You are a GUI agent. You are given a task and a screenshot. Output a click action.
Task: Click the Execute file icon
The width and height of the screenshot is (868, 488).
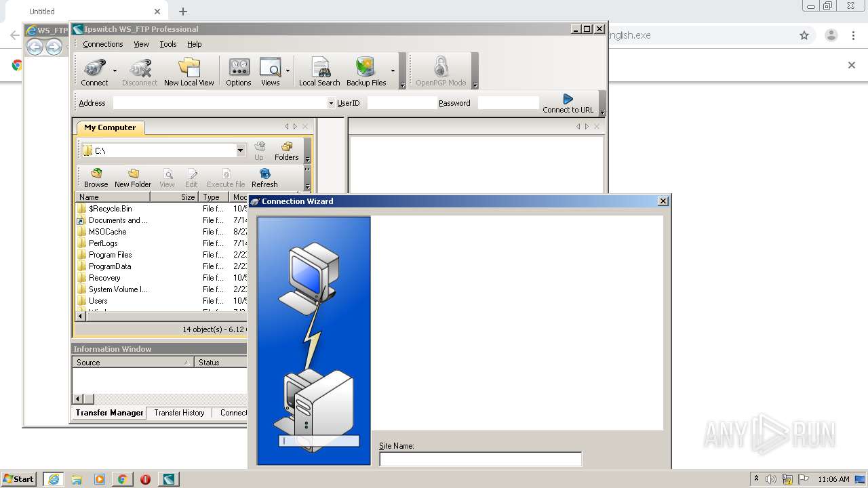click(x=226, y=178)
